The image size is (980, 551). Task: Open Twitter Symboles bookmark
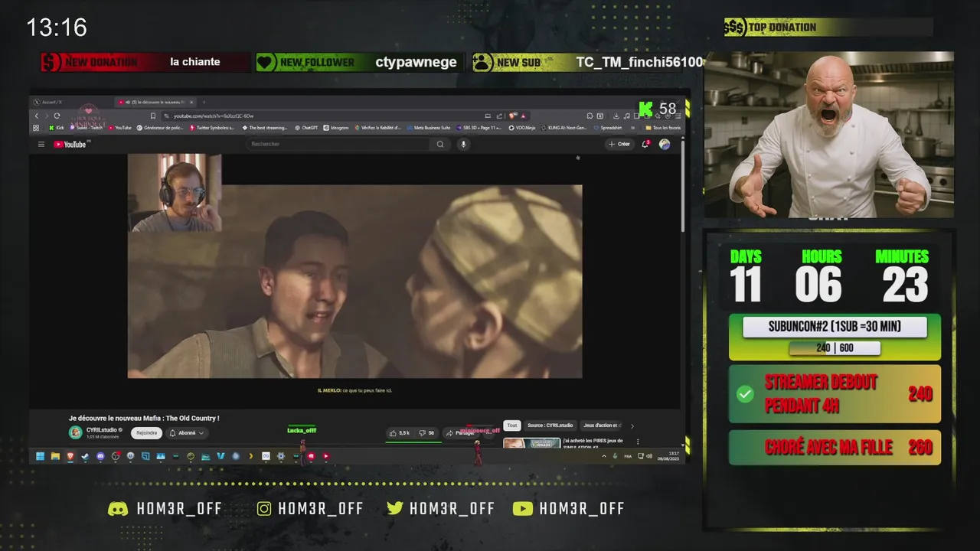pyautogui.click(x=213, y=128)
